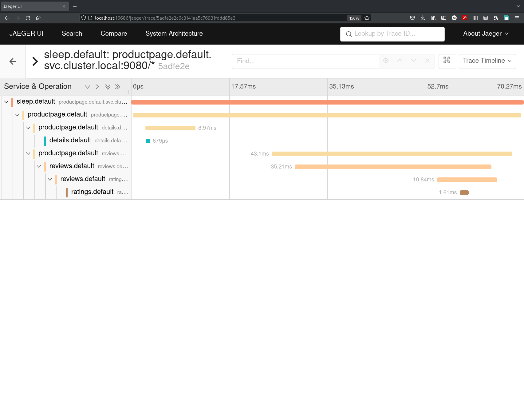Focus the Find text field

(x=305, y=61)
